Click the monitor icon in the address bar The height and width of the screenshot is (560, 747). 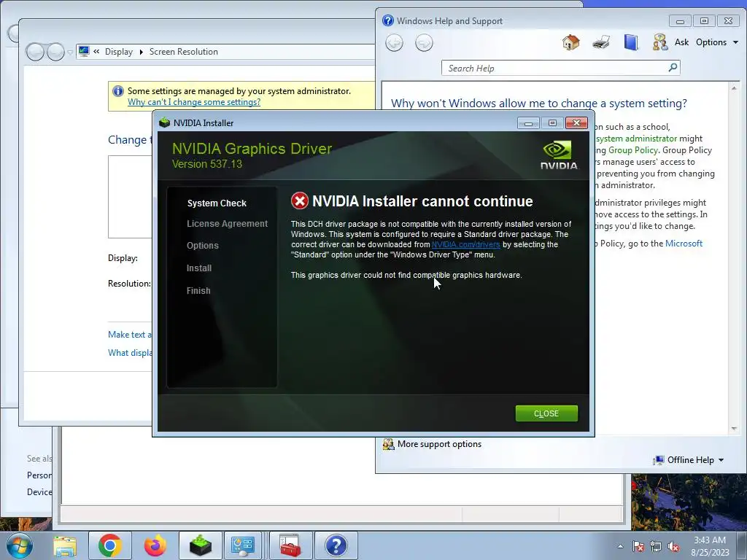85,51
